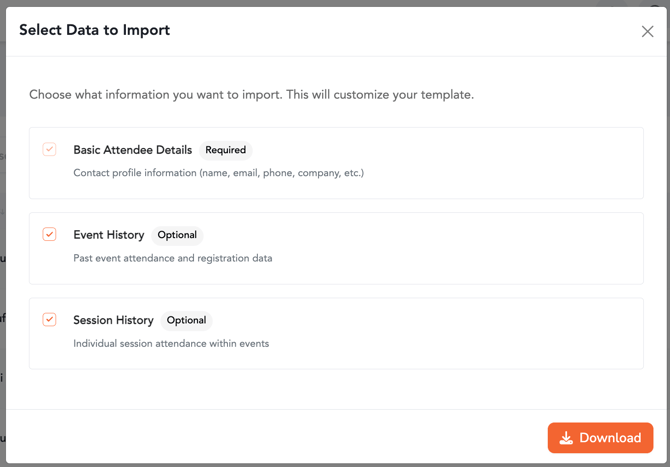Click the Event History label text
Viewport: 670px width, 467px height.
click(x=108, y=235)
